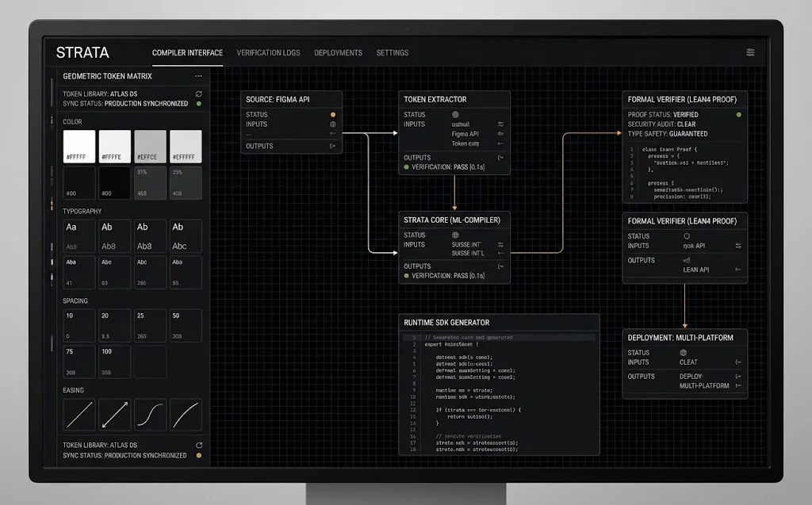The image size is (812, 505).
Task: Click the swap icon on Token Extractor's first input row
Action: tap(501, 124)
